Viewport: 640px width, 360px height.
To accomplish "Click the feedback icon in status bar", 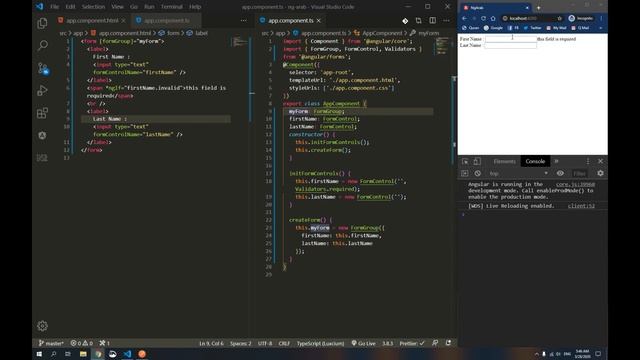I will [435, 343].
